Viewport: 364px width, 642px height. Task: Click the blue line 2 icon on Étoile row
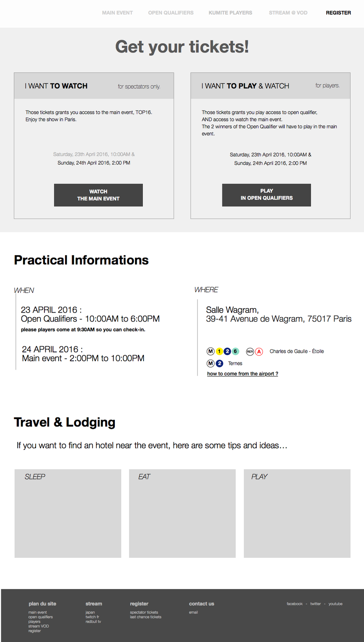point(227,351)
